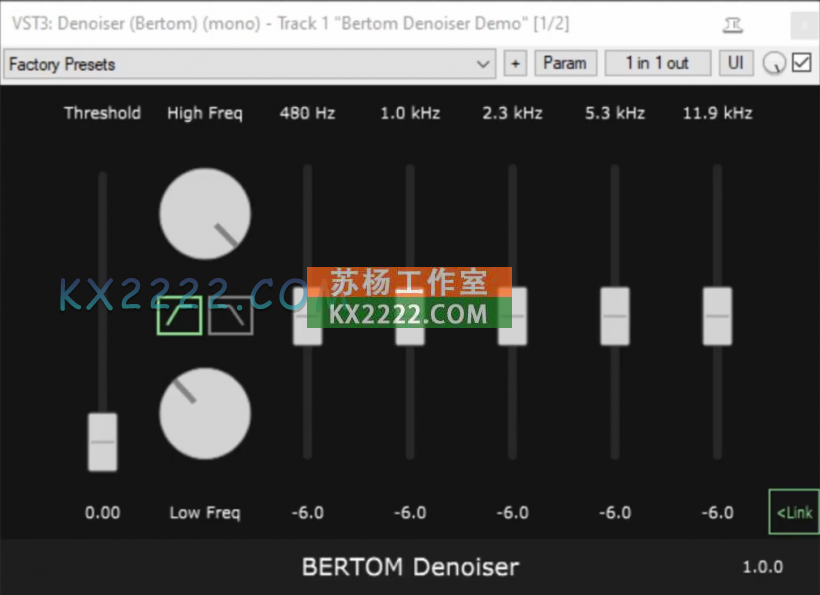Click the wet/dry mix knob icon
820x595 pixels.
coord(773,64)
